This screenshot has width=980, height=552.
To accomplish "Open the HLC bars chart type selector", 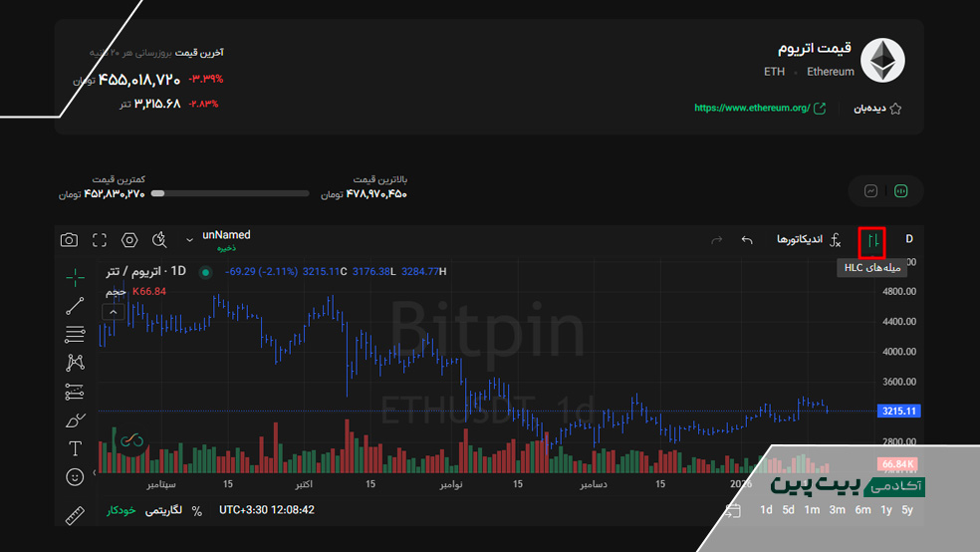I will click(872, 240).
